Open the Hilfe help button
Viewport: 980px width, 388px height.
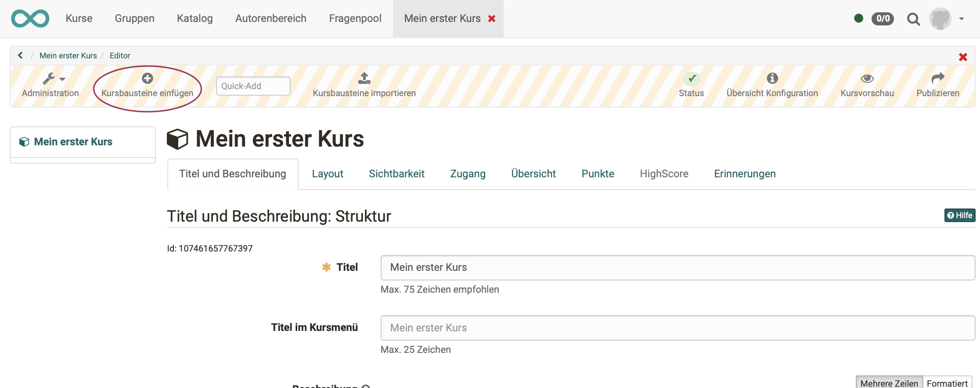[x=960, y=216]
